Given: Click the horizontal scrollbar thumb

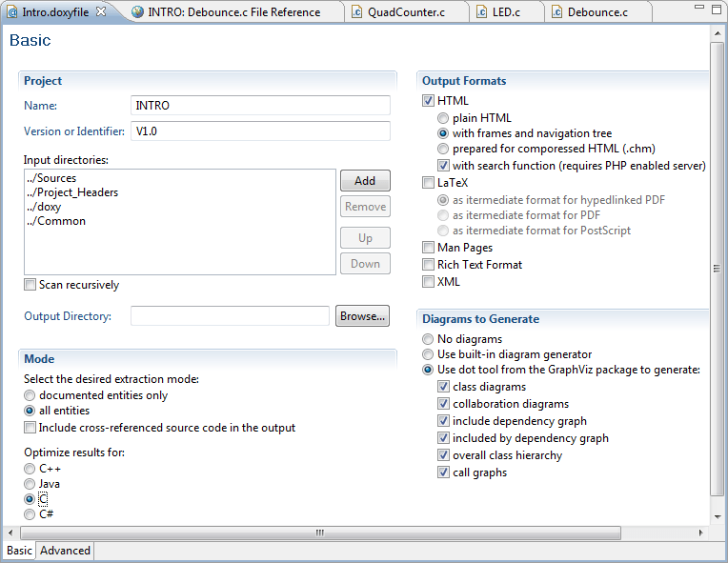Looking at the screenshot, I should coord(320,533).
